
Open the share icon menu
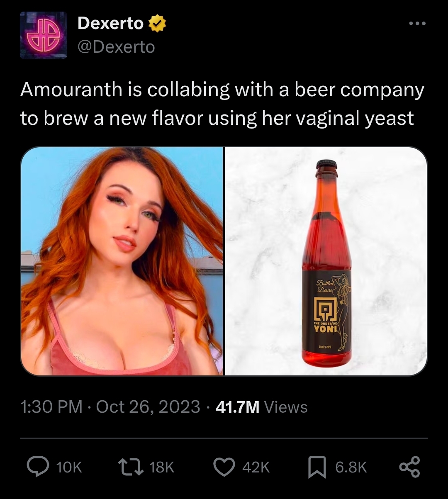click(409, 467)
